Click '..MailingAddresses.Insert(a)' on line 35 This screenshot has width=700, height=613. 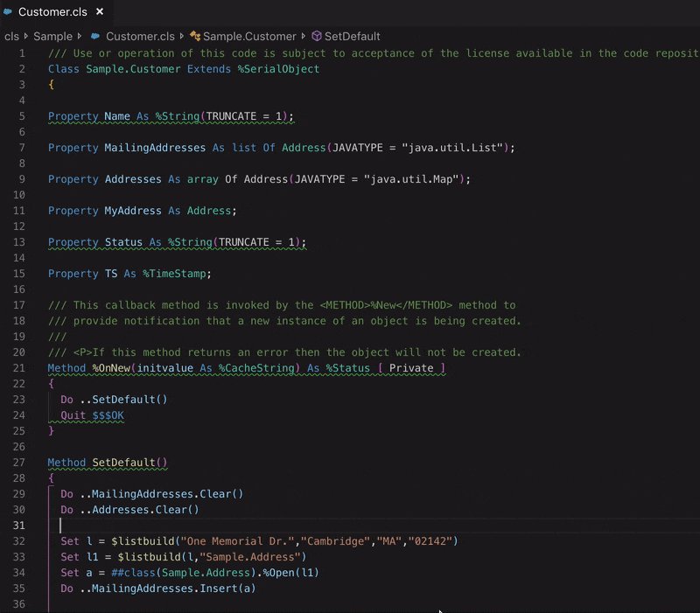click(168, 589)
